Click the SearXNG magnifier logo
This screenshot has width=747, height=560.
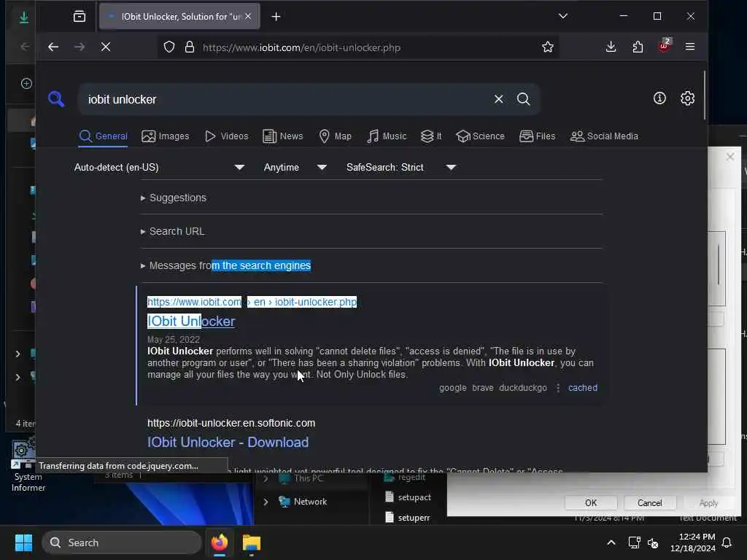click(56, 99)
